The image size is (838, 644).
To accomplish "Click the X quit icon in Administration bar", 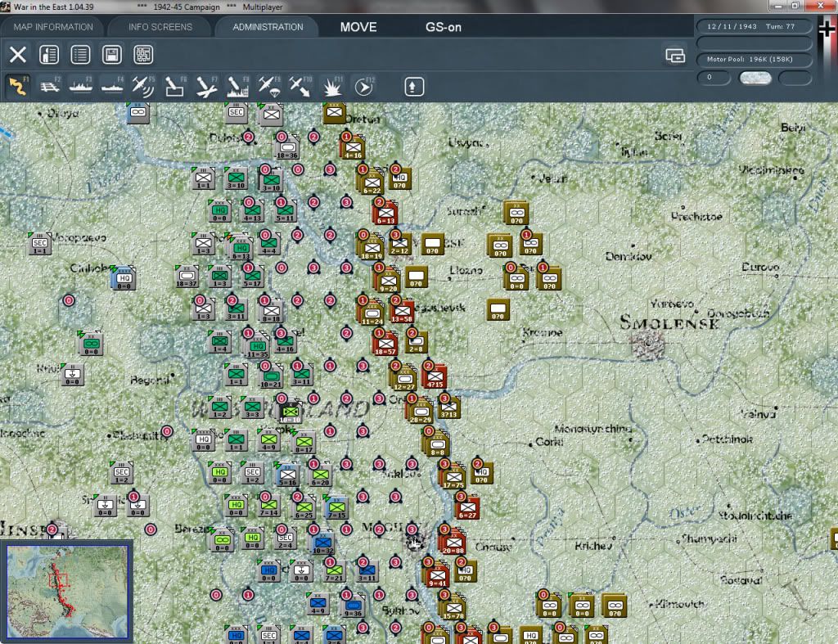I will pyautogui.click(x=18, y=55).
